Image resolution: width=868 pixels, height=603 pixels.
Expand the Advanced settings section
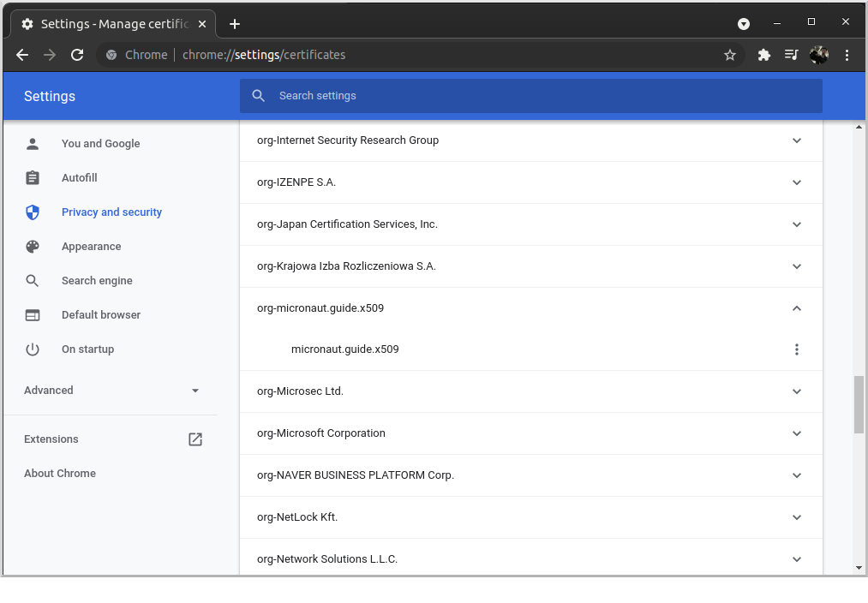coord(111,390)
